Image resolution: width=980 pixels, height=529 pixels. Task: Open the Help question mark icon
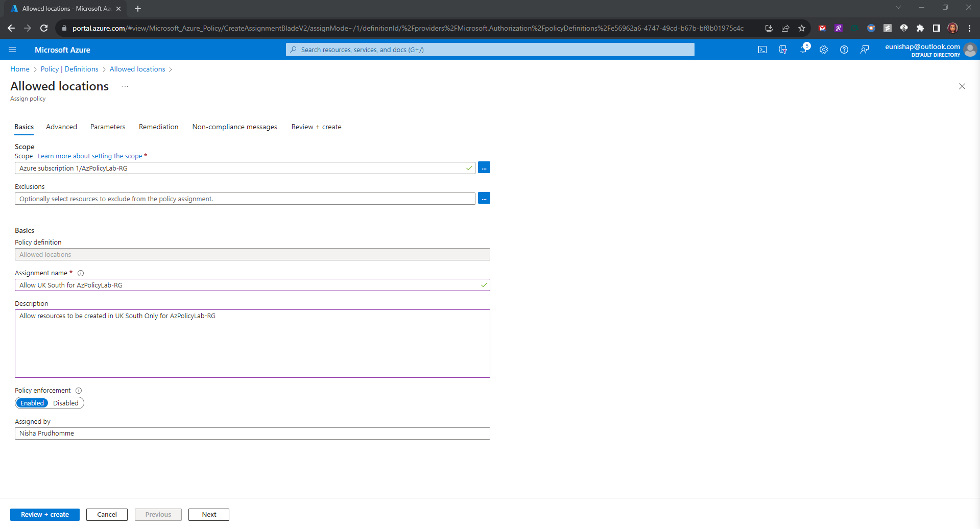pyautogui.click(x=844, y=50)
